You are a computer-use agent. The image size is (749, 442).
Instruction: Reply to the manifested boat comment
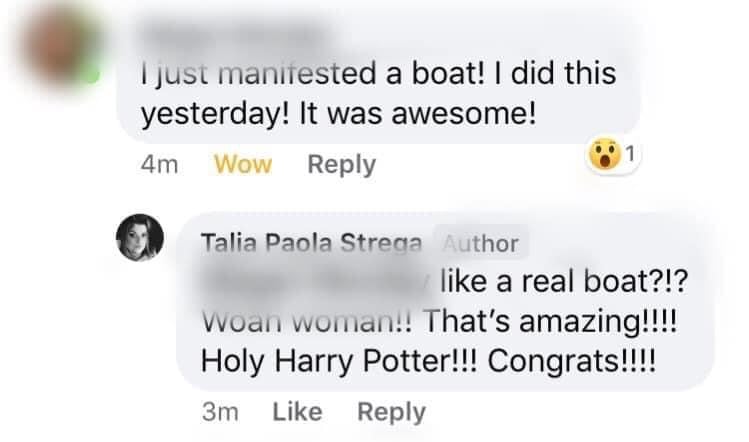pyautogui.click(x=342, y=165)
